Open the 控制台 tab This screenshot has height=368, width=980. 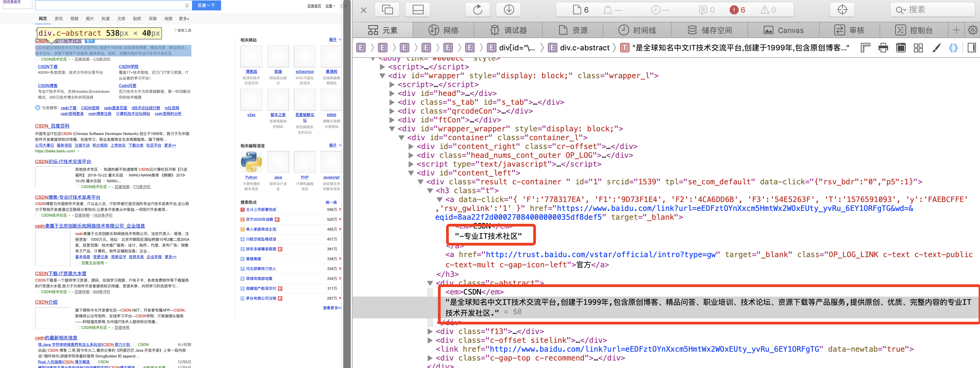[x=914, y=30]
